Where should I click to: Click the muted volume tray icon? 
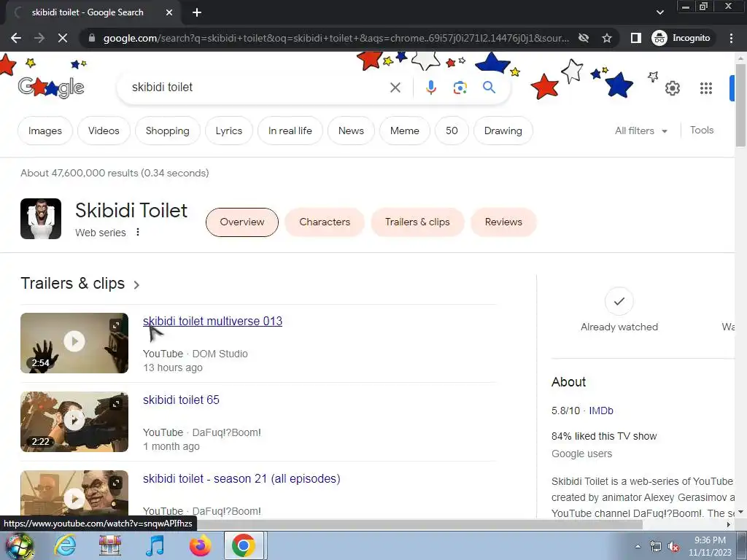click(673, 547)
